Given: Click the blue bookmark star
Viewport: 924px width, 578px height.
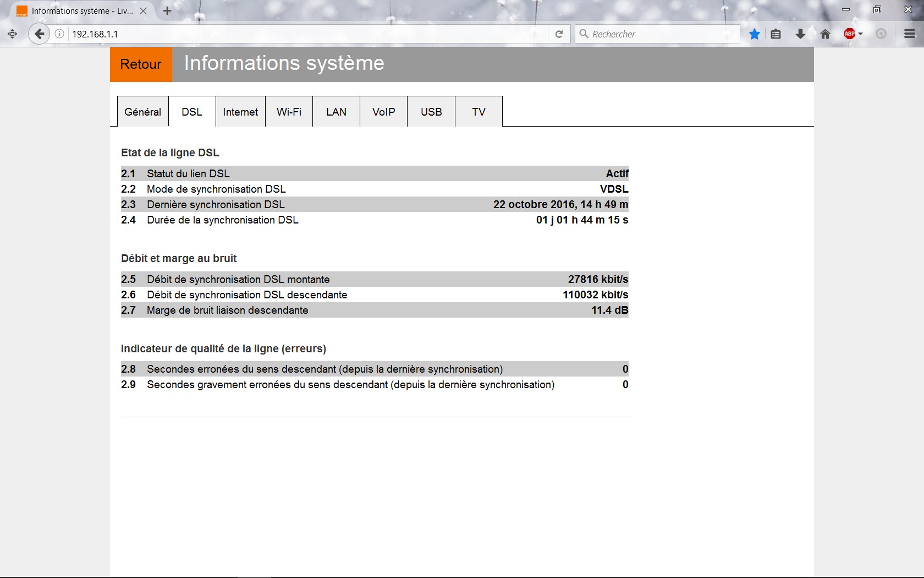Looking at the screenshot, I should 755,34.
